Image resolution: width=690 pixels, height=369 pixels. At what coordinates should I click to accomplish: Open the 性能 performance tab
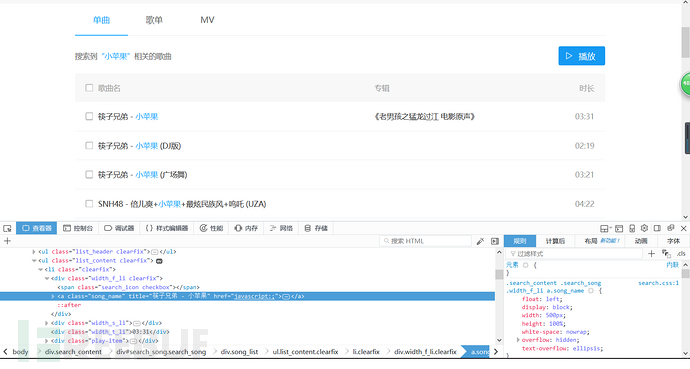coord(211,228)
